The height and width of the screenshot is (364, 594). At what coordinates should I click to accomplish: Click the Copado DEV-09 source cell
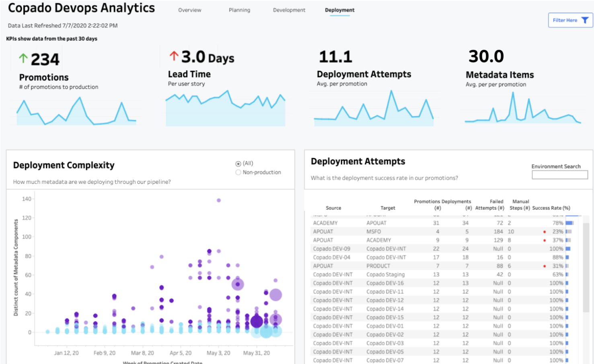point(331,249)
